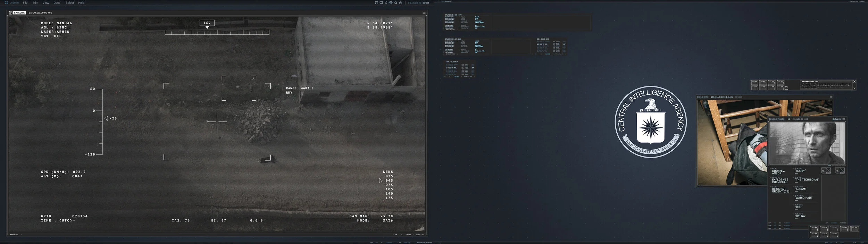Click the Central Intelligence Agency seal
Screen dimensions: 868x244
[651, 122]
